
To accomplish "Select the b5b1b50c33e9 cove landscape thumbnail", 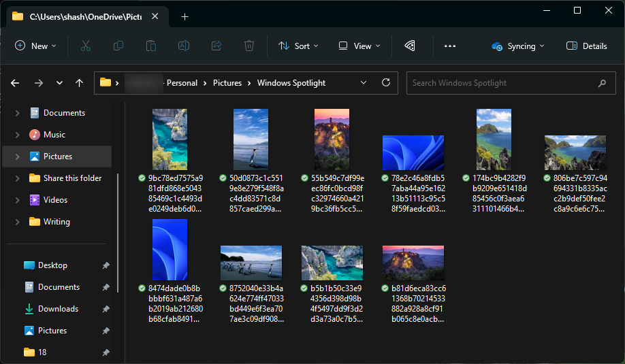I will (332, 263).
